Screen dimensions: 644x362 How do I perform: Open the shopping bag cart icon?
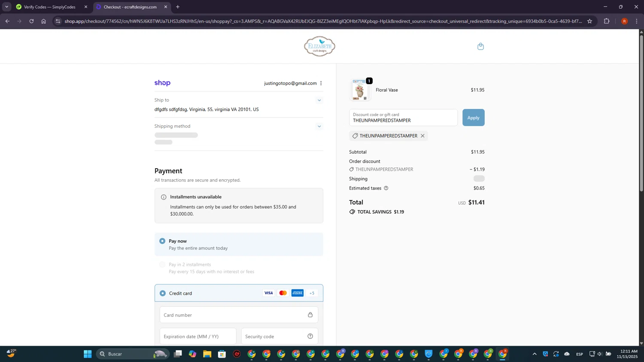click(480, 46)
